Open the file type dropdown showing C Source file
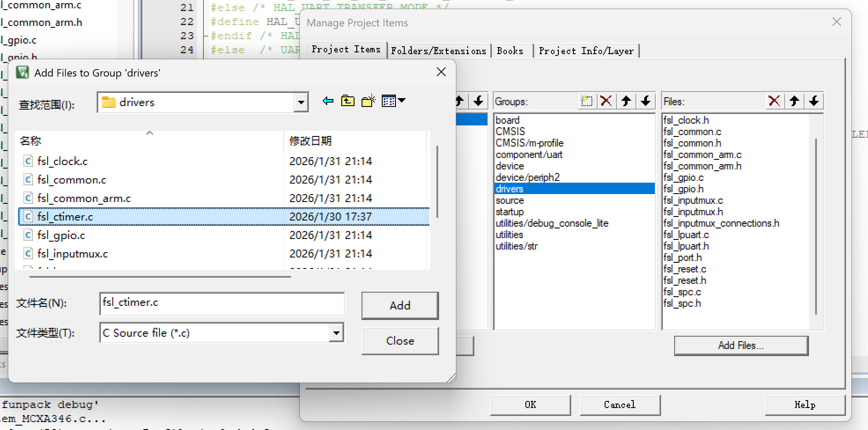The height and width of the screenshot is (430, 868). (x=336, y=333)
